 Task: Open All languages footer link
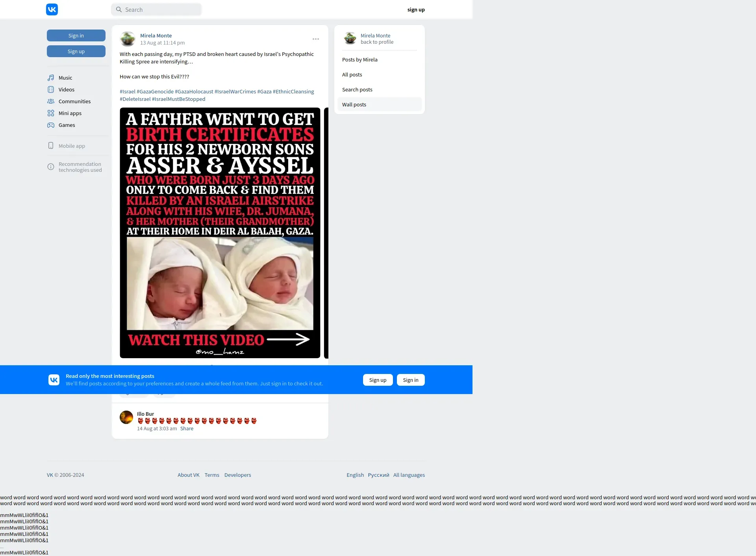point(409,475)
